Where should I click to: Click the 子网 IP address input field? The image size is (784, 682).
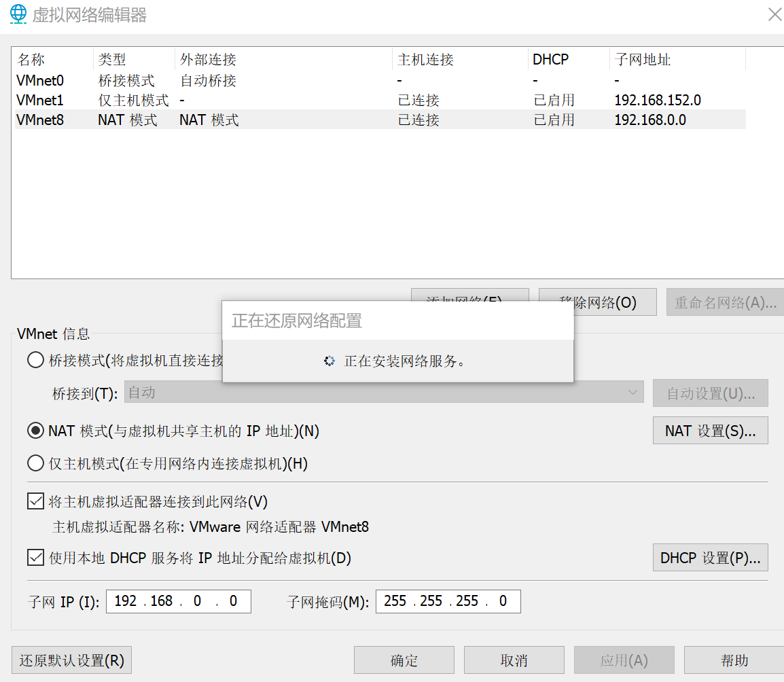point(179,601)
